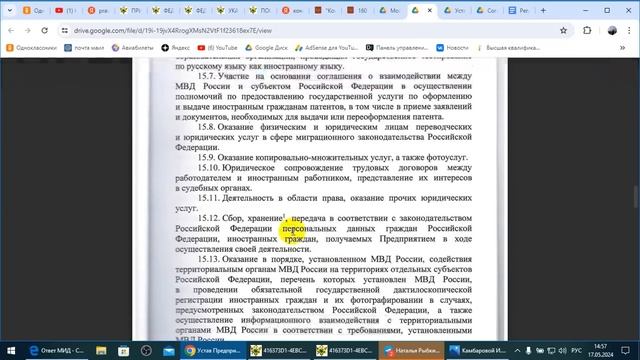Viewport: 640px width, 360px height.
Task: Go back with the browser back arrow
Action: point(11,31)
